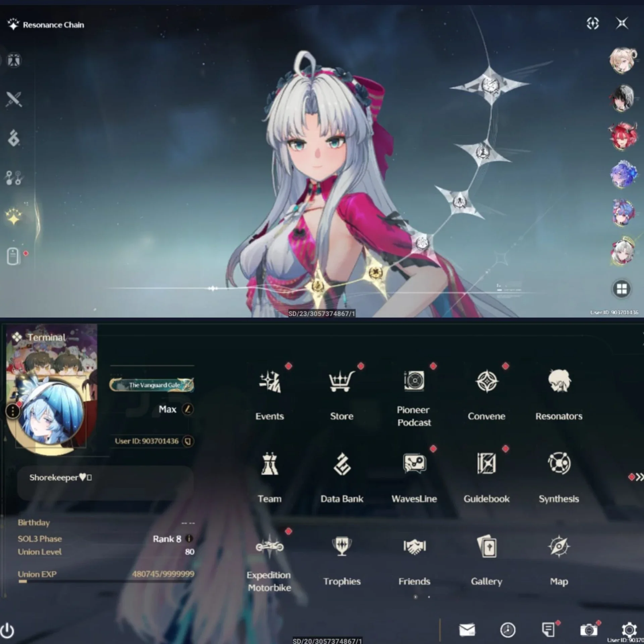
Task: Open the Gallery
Action: (487, 561)
